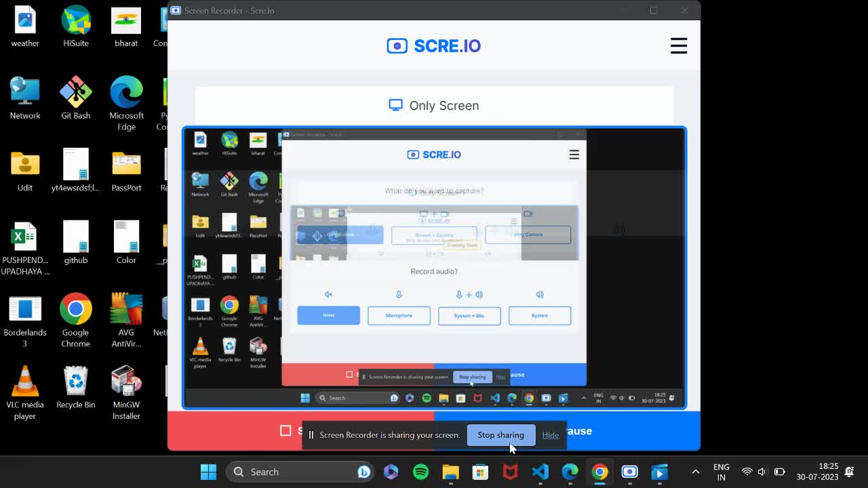
Task: Select the Color file on desktop
Action: click(126, 244)
